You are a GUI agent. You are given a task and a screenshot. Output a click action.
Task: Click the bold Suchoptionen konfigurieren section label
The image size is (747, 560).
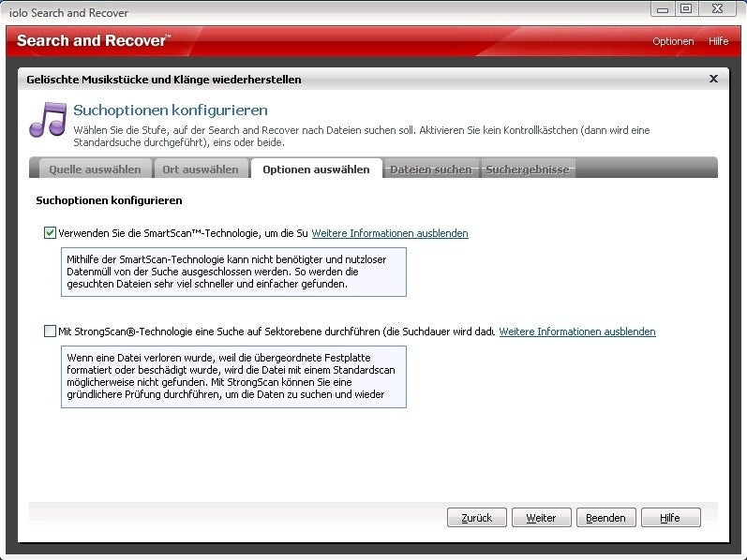pyautogui.click(x=109, y=200)
